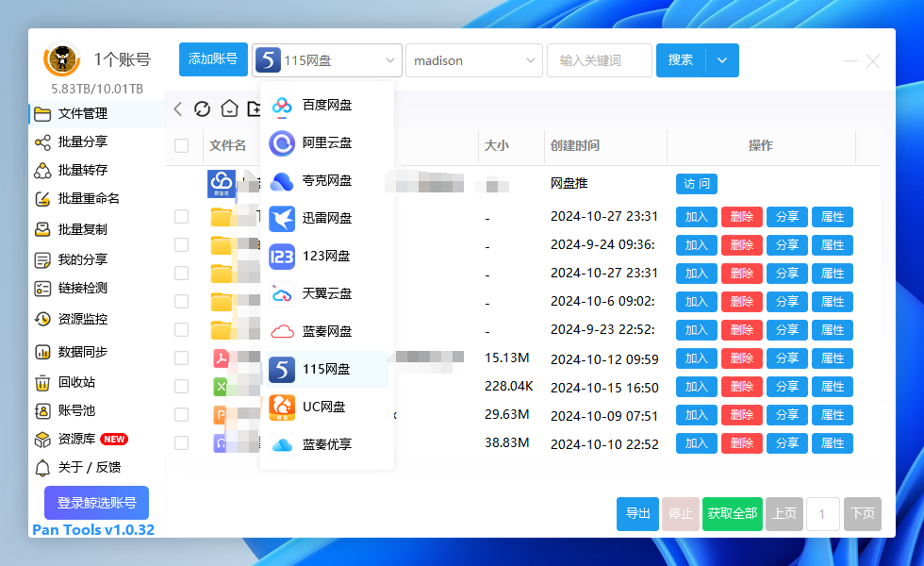This screenshot has width=924, height=566.
Task: Click the 天翼云盘 logo icon
Action: tap(282, 294)
